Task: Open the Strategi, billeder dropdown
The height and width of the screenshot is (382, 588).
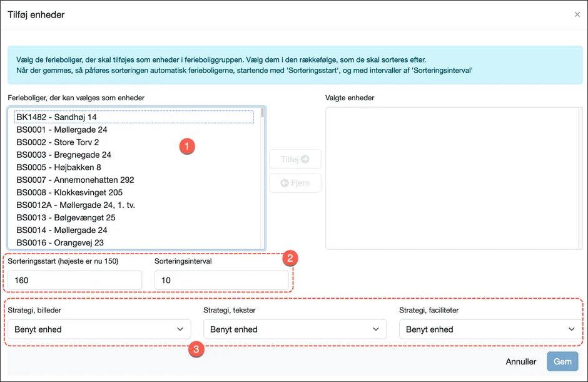Action: [99, 329]
